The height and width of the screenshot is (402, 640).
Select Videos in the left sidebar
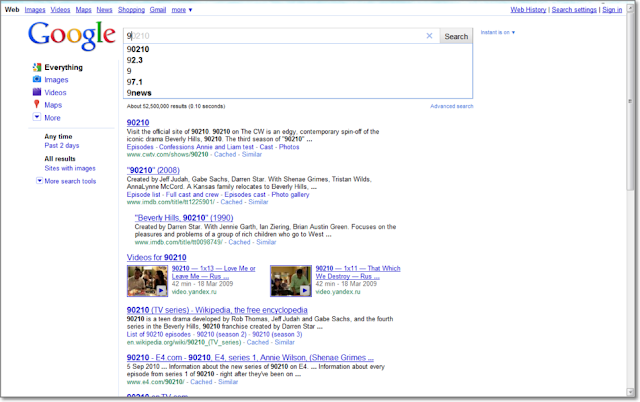coord(55,93)
